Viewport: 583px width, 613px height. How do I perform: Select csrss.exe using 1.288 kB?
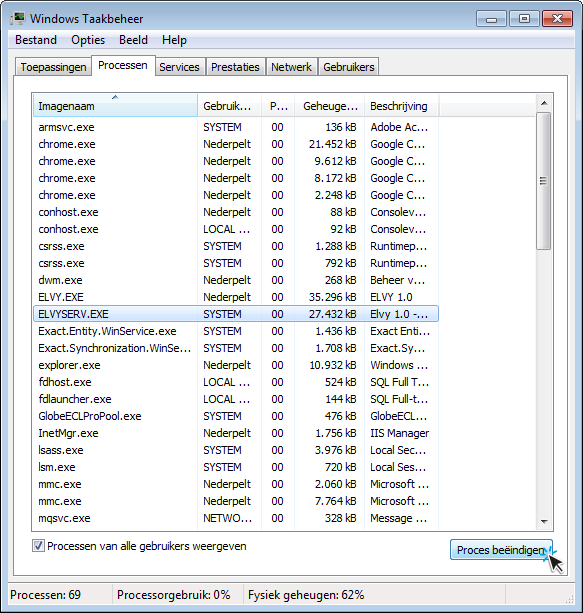pyautogui.click(x=236, y=246)
